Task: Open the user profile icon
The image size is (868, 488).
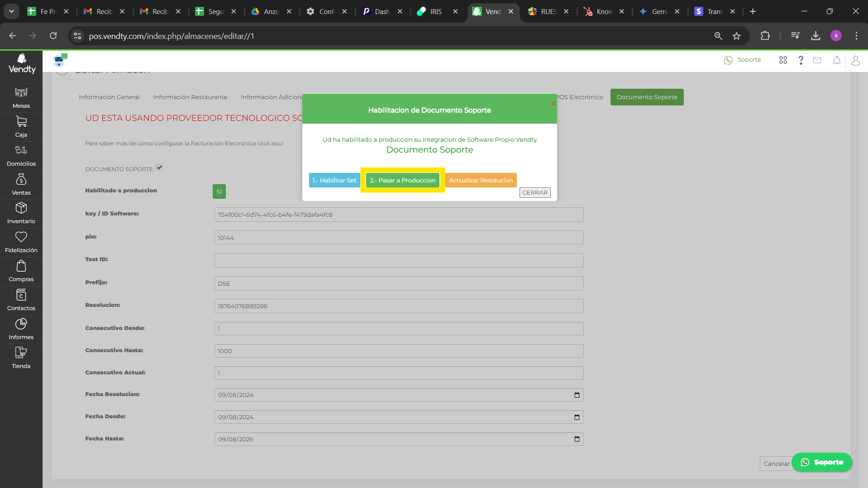Action: 855,60
